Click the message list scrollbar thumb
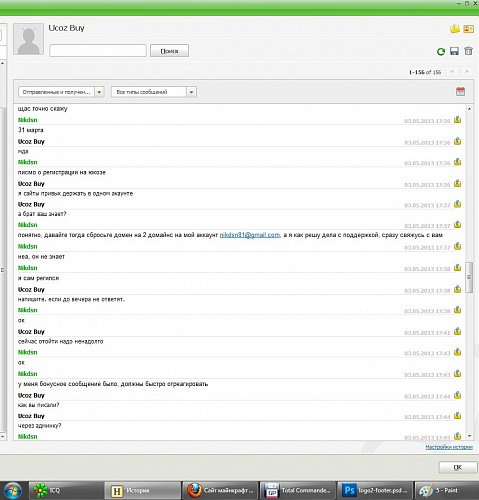The width and height of the screenshot is (479, 500). click(469, 277)
